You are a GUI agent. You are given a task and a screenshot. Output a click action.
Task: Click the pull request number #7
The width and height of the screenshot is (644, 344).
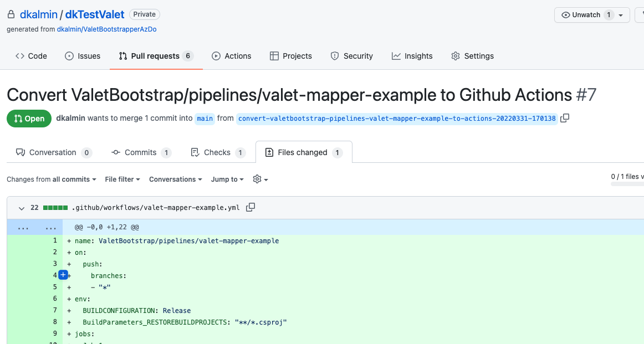click(x=586, y=95)
